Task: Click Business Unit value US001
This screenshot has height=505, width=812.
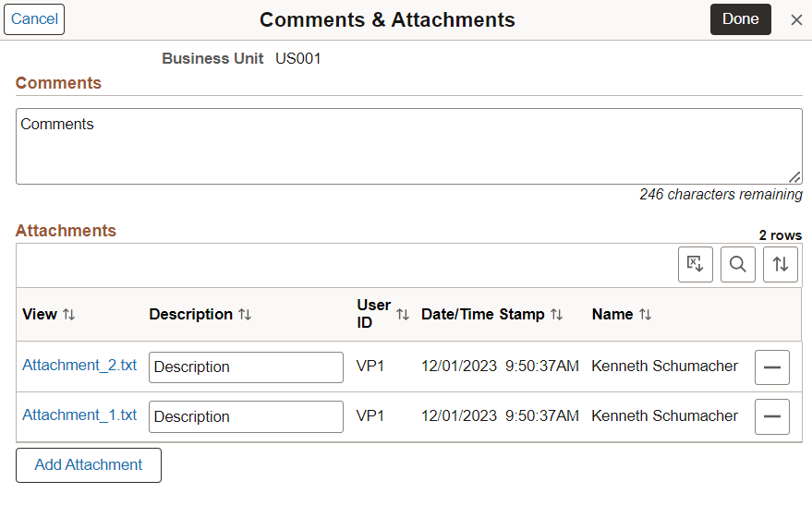Action: 297,58
